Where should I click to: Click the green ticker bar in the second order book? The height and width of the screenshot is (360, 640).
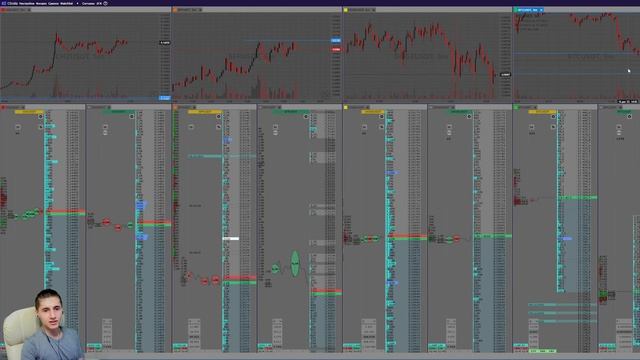[120, 112]
